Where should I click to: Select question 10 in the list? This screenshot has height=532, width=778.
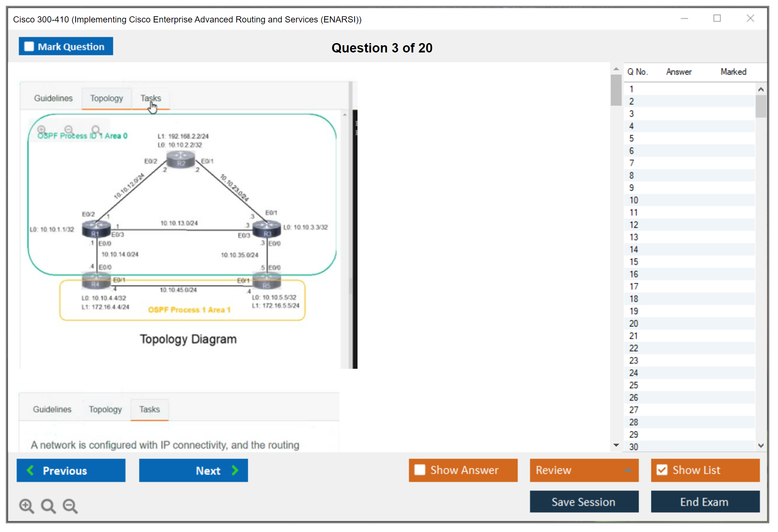pyautogui.click(x=634, y=200)
